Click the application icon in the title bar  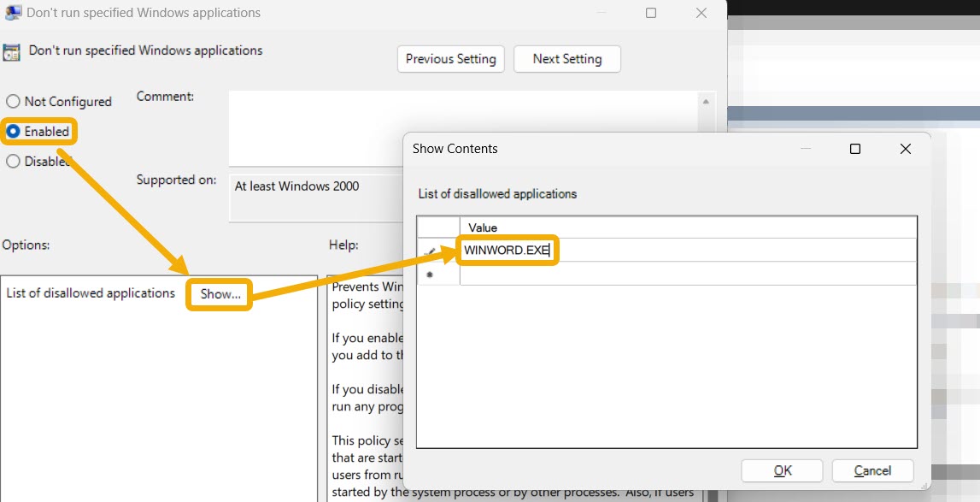pyautogui.click(x=12, y=12)
